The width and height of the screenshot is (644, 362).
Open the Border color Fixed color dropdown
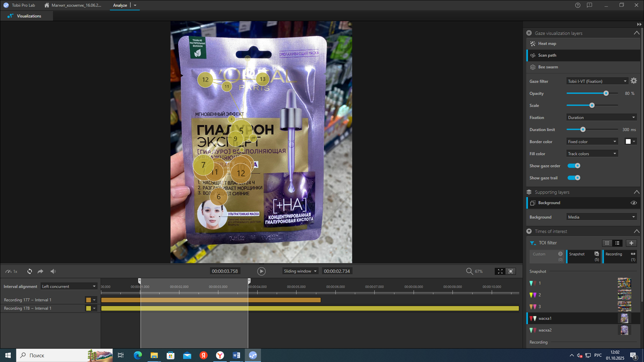coord(593,142)
